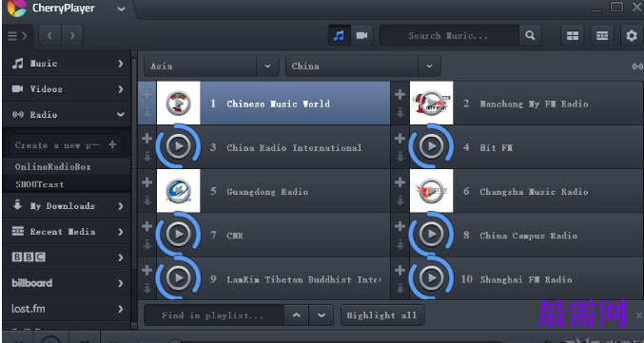Click the CherryPlayer logo icon
Viewport: 644px width, 343px height.
17,8
